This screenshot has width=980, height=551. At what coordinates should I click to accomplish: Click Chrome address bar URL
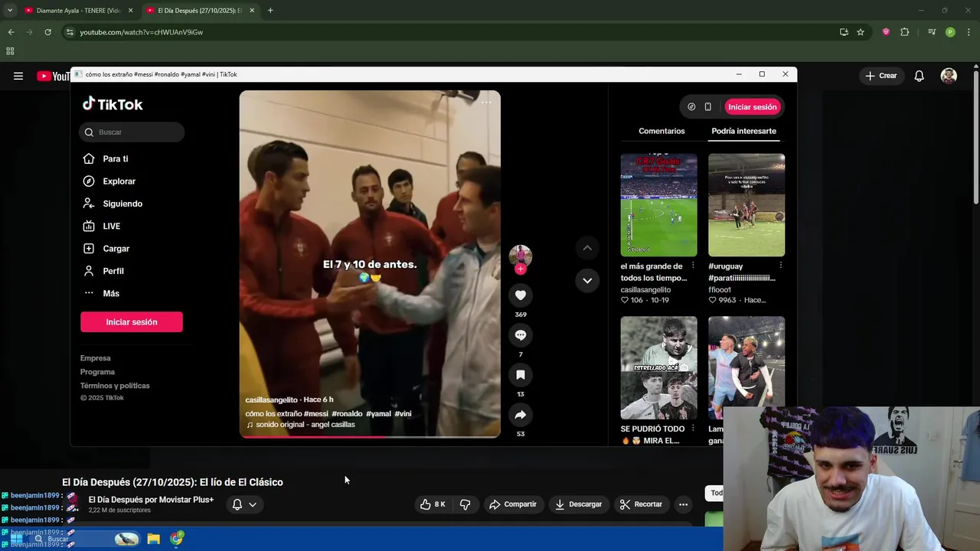[142, 32]
